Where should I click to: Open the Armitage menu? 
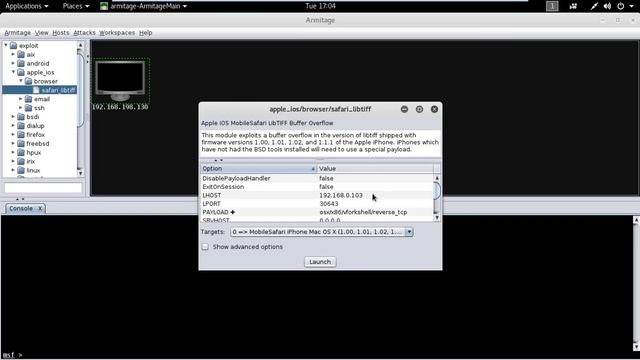pos(18,33)
